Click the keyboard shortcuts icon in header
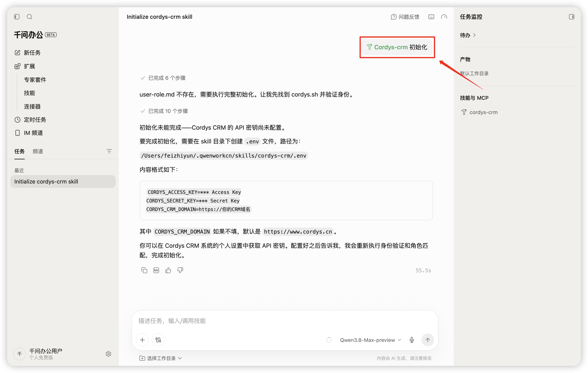 pos(431,17)
